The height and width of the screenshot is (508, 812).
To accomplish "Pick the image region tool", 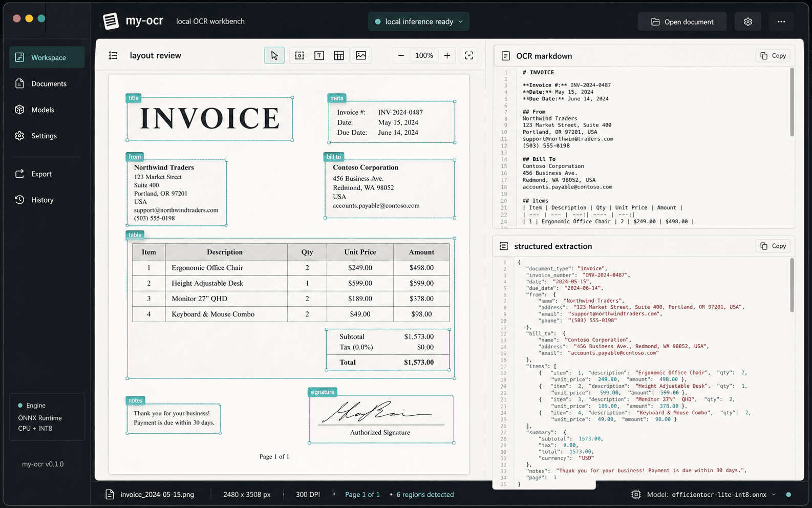I will point(361,55).
